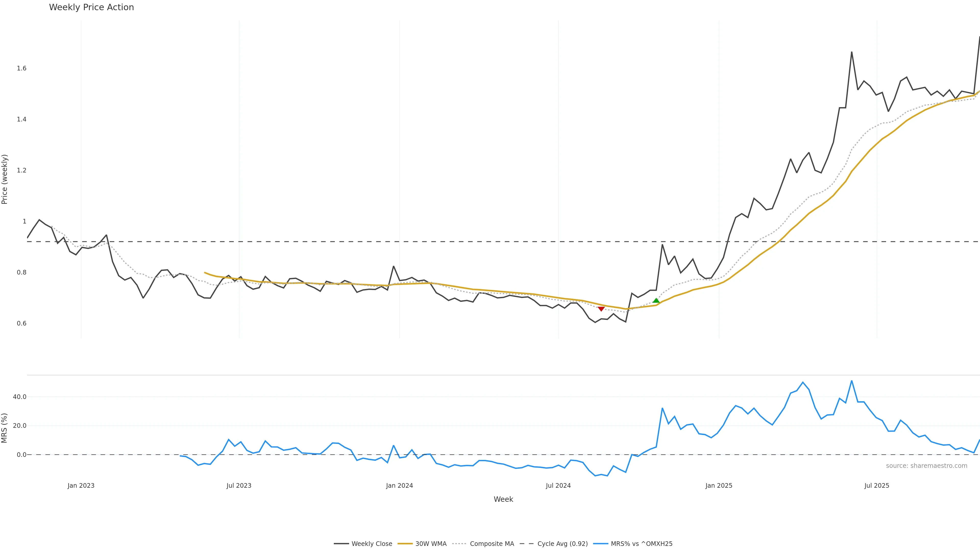Hide the 30W WMA series via legend label
The height and width of the screenshot is (551, 980).
(x=431, y=544)
